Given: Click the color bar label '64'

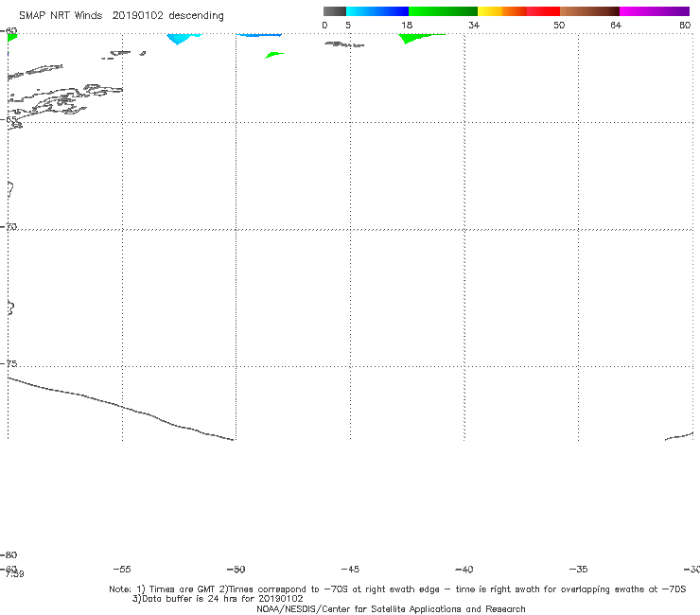Looking at the screenshot, I should point(616,25).
